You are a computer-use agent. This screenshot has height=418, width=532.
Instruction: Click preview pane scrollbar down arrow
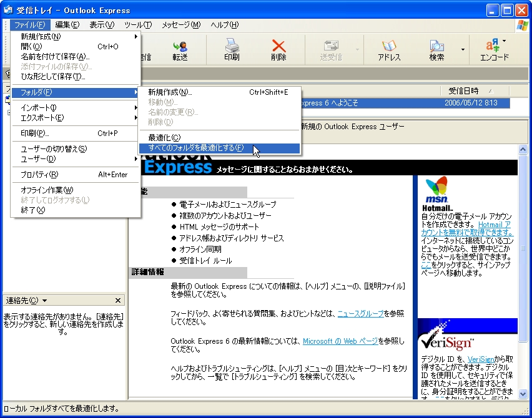(x=523, y=394)
